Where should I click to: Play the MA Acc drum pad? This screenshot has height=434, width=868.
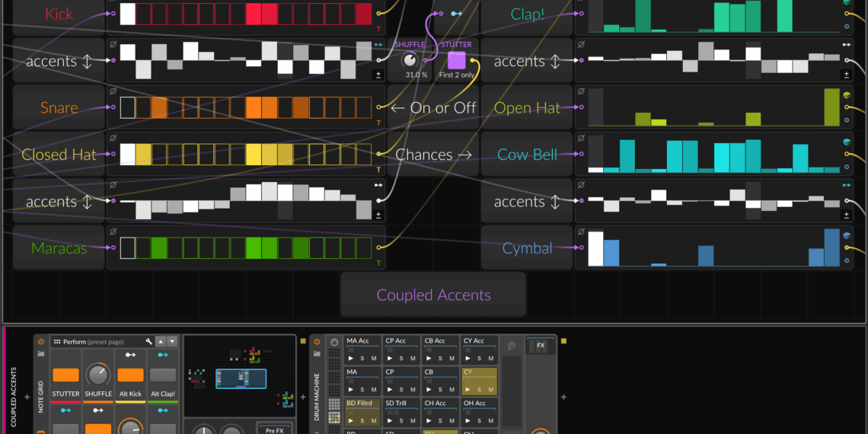pyautogui.click(x=352, y=358)
